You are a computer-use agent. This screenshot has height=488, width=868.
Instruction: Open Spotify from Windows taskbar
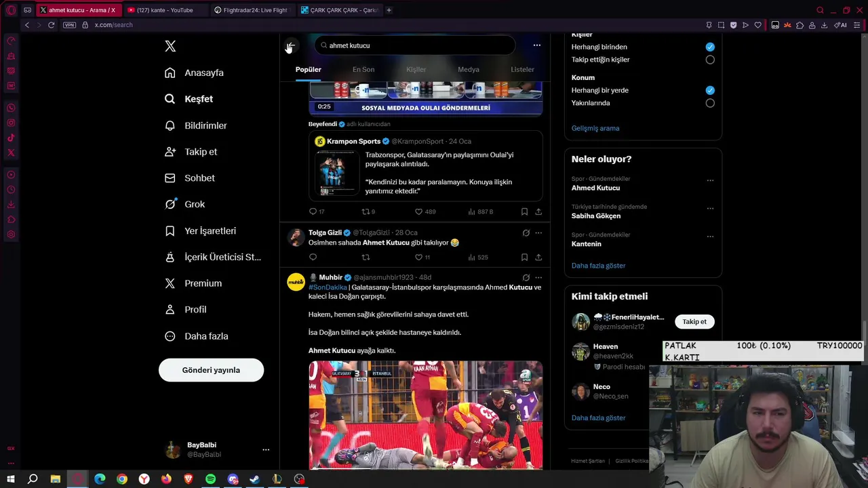(x=210, y=479)
